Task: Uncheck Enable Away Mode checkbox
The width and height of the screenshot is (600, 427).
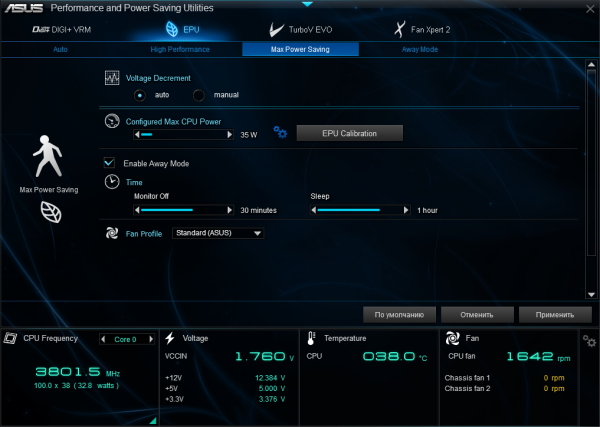Action: tap(109, 163)
